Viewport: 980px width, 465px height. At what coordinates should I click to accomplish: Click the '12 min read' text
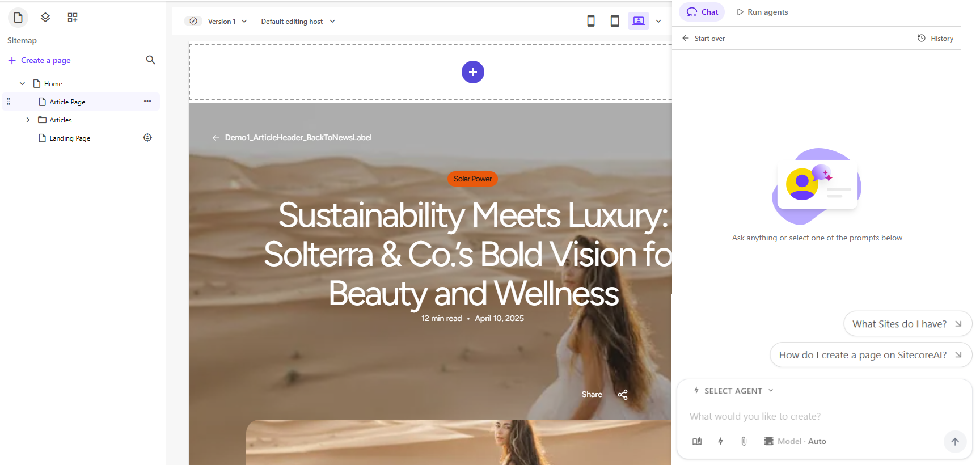click(441, 319)
